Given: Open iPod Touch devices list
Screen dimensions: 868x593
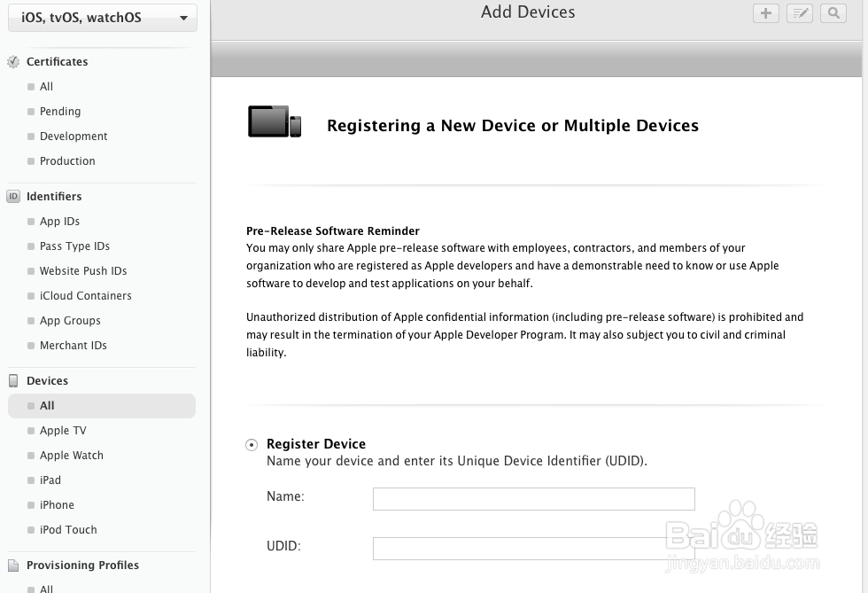Looking at the screenshot, I should pyautogui.click(x=68, y=530).
